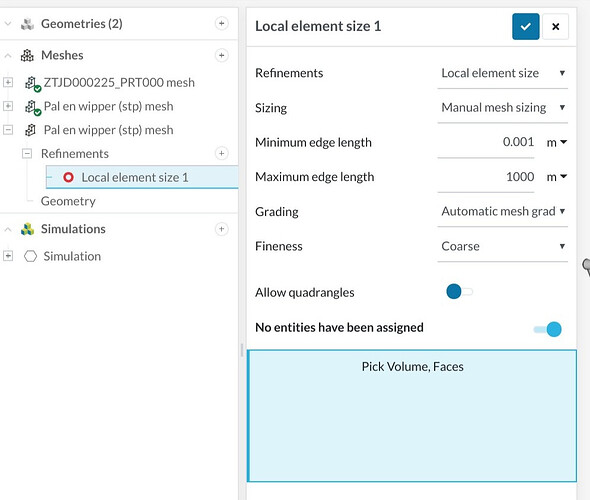Open the Grading dropdown
Viewport: 590px width, 500px height.
(x=502, y=211)
